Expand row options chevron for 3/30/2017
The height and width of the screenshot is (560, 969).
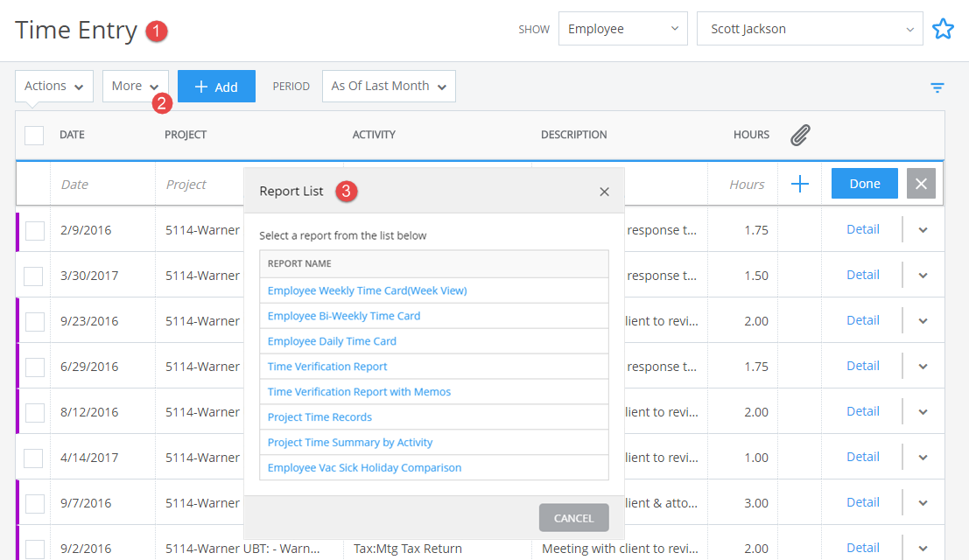(x=923, y=276)
